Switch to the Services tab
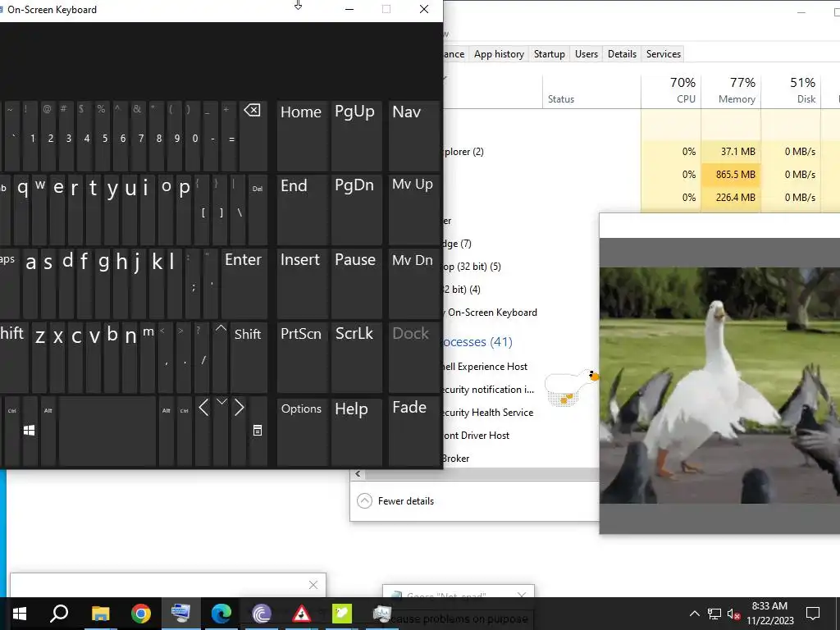This screenshot has height=630, width=840. (x=663, y=54)
